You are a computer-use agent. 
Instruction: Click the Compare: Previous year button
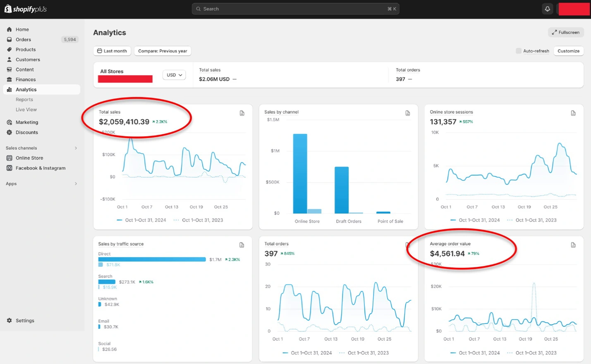163,51
